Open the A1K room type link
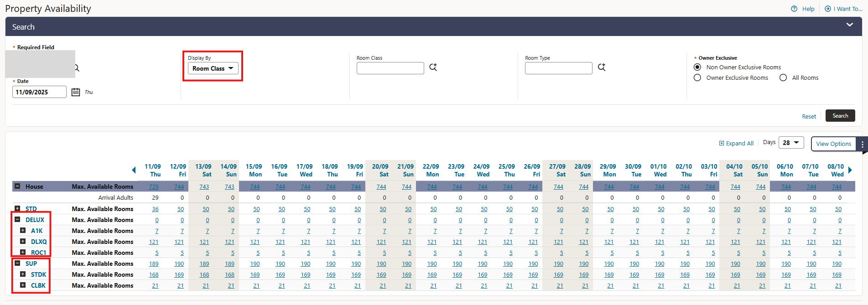 (36, 231)
